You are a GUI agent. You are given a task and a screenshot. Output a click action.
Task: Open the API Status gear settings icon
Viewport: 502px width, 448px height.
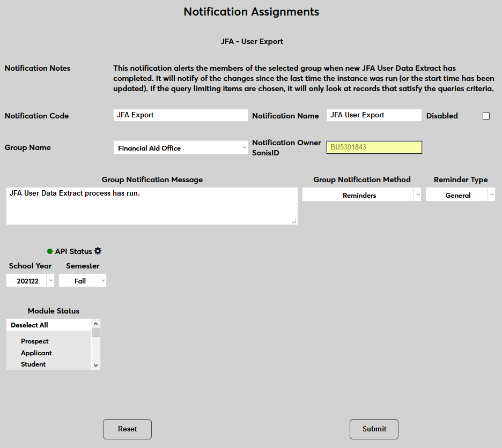point(98,251)
